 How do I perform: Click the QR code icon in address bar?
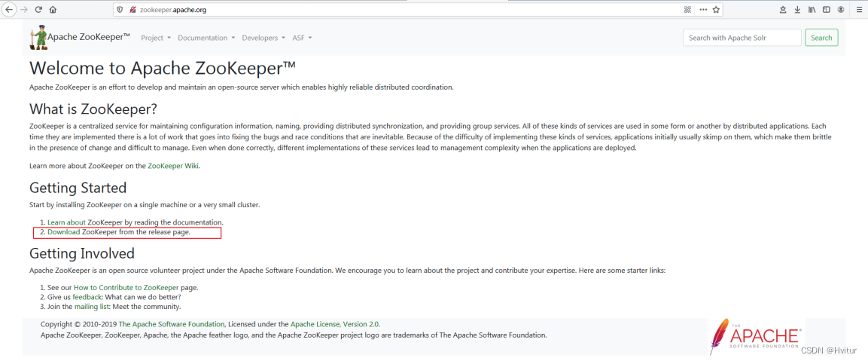pyautogui.click(x=687, y=10)
